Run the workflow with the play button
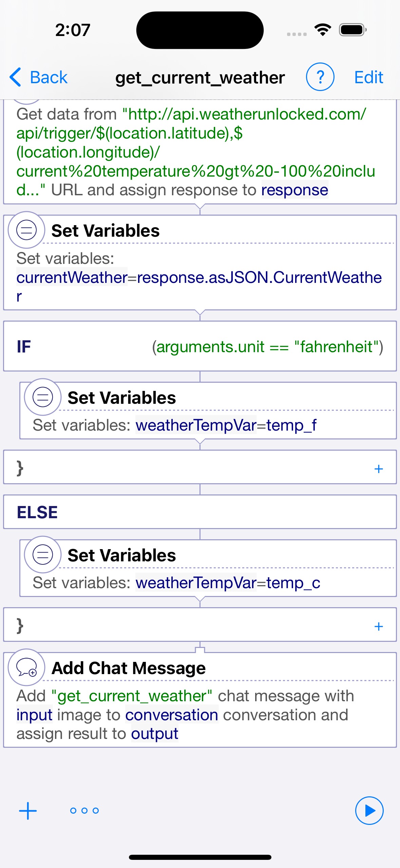Image resolution: width=400 pixels, height=868 pixels. (369, 811)
